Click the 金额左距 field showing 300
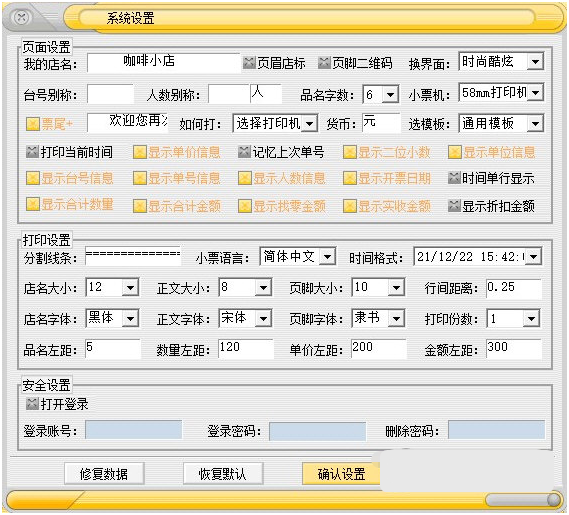Image resolution: width=569 pixels, height=515 pixels. pyautogui.click(x=514, y=349)
